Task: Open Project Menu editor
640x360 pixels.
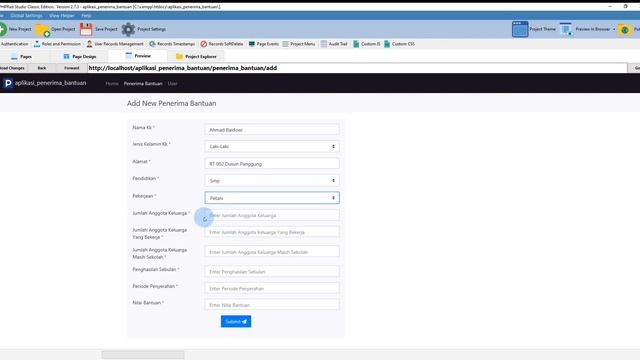Action: point(299,44)
